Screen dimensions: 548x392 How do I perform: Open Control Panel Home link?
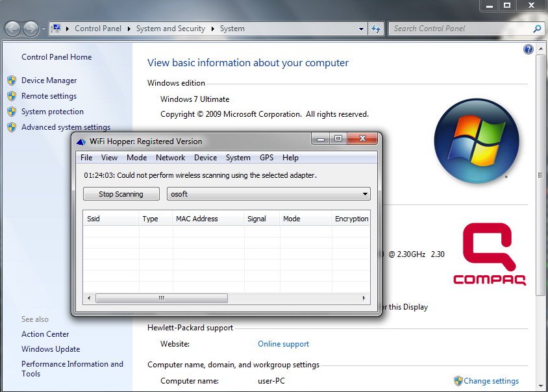point(56,57)
